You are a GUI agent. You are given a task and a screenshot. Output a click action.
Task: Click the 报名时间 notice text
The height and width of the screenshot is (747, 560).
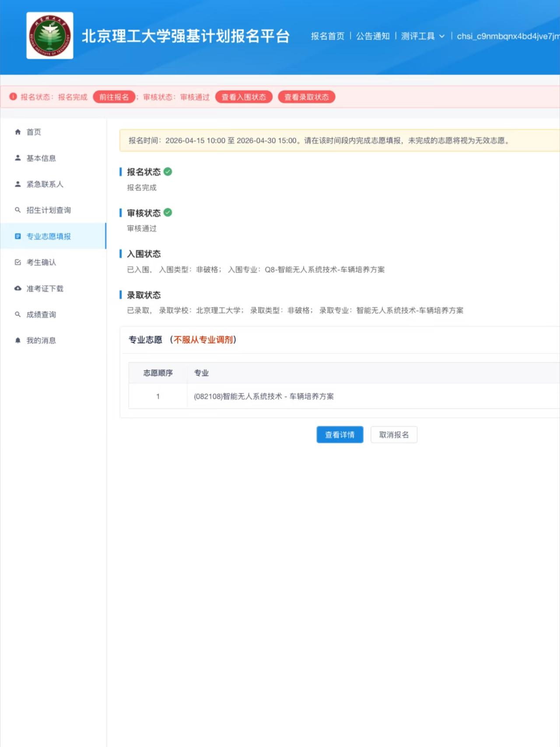[319, 141]
